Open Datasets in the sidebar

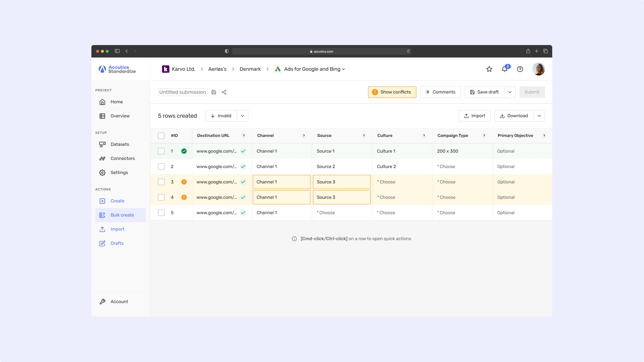120,144
